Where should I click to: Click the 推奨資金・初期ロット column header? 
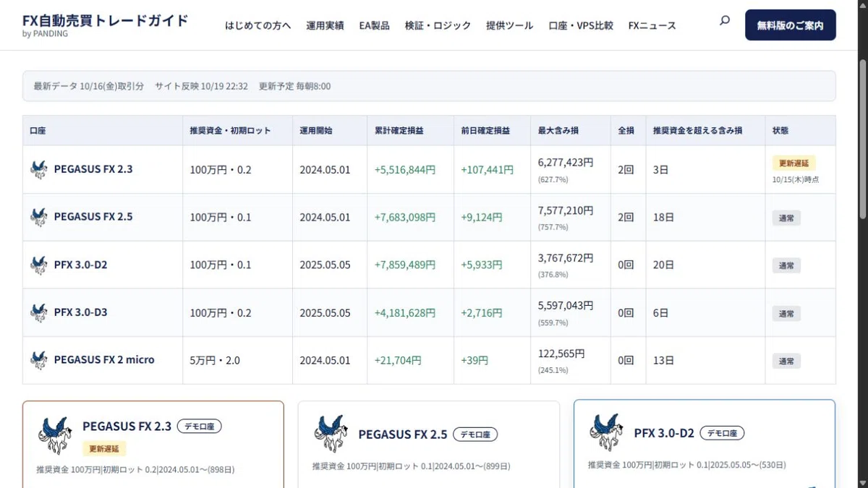click(x=230, y=131)
